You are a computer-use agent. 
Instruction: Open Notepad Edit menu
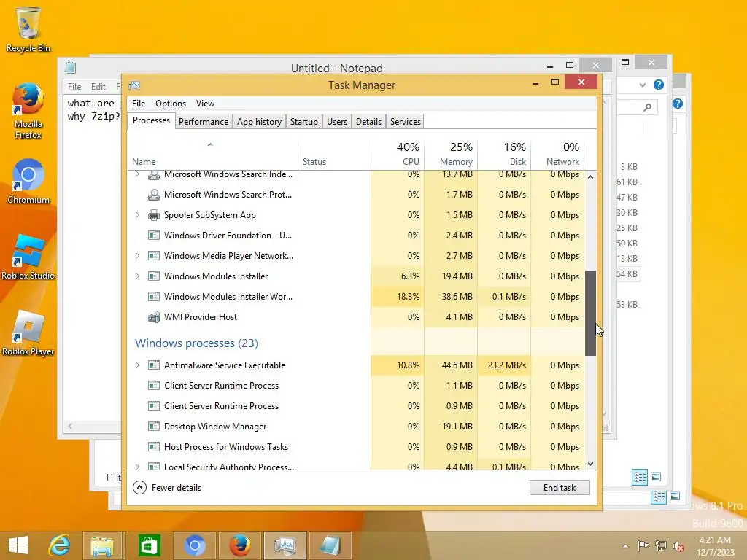pyautogui.click(x=98, y=87)
